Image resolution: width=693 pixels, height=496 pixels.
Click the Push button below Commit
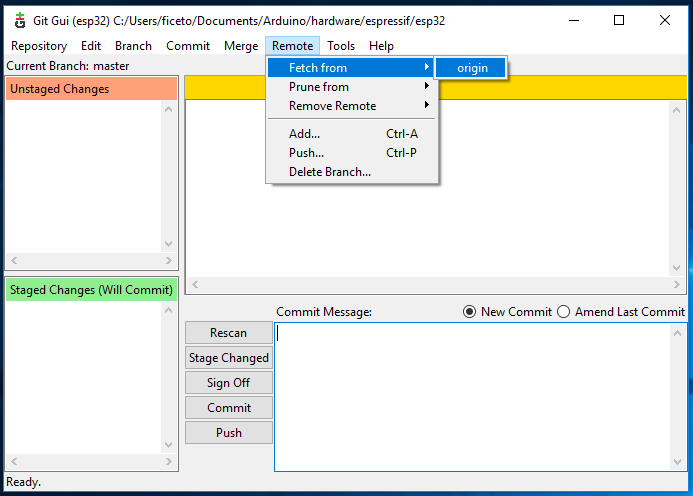coord(229,433)
